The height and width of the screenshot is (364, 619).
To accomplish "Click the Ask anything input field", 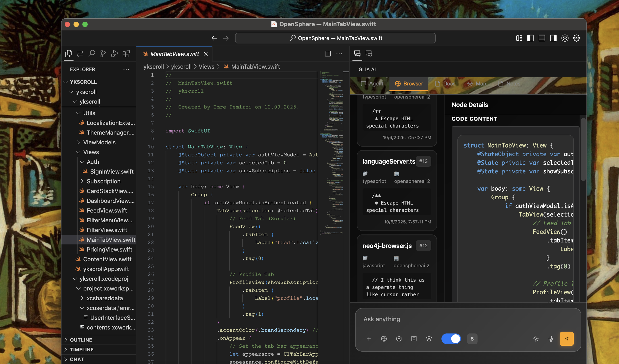I will (x=468, y=319).
